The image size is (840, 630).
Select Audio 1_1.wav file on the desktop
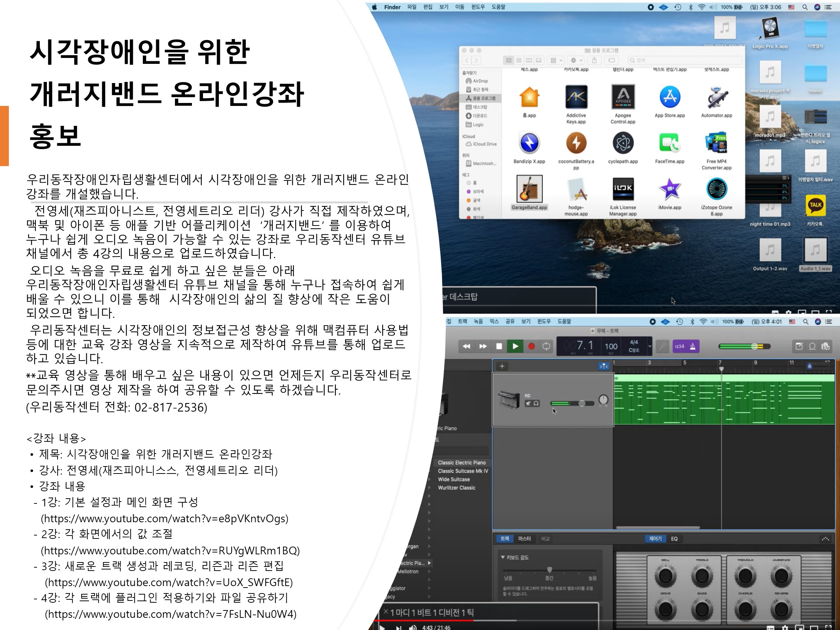point(815,250)
